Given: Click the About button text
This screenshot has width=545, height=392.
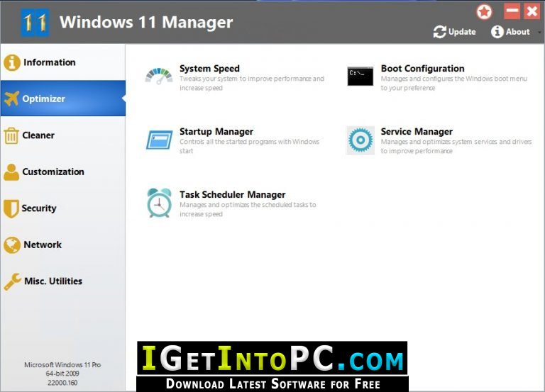Looking at the screenshot, I should 517,32.
